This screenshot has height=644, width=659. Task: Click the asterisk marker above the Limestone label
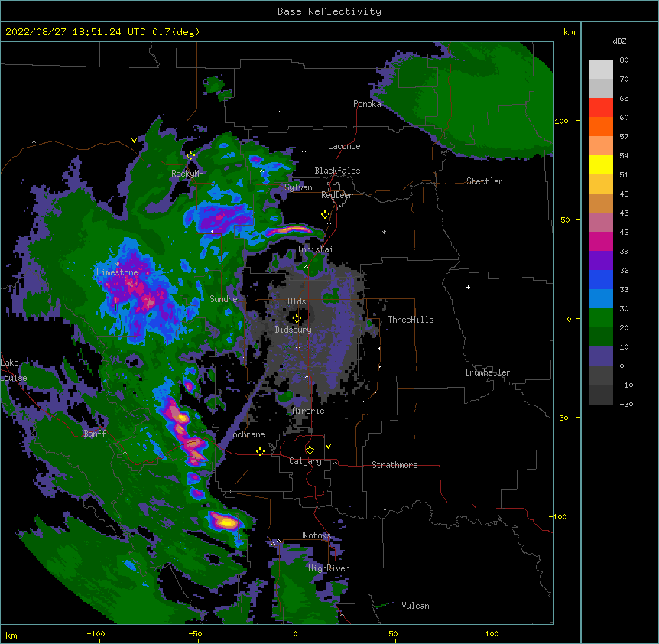click(x=117, y=265)
